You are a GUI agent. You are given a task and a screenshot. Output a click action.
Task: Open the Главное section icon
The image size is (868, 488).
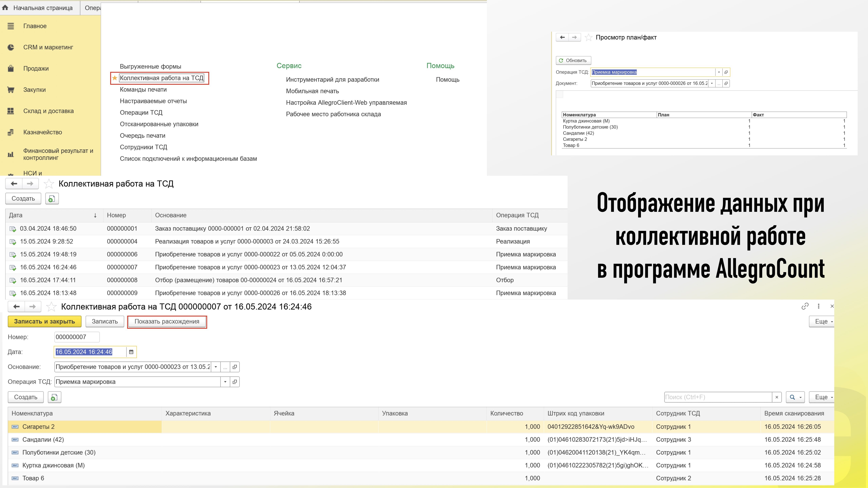pos(11,26)
